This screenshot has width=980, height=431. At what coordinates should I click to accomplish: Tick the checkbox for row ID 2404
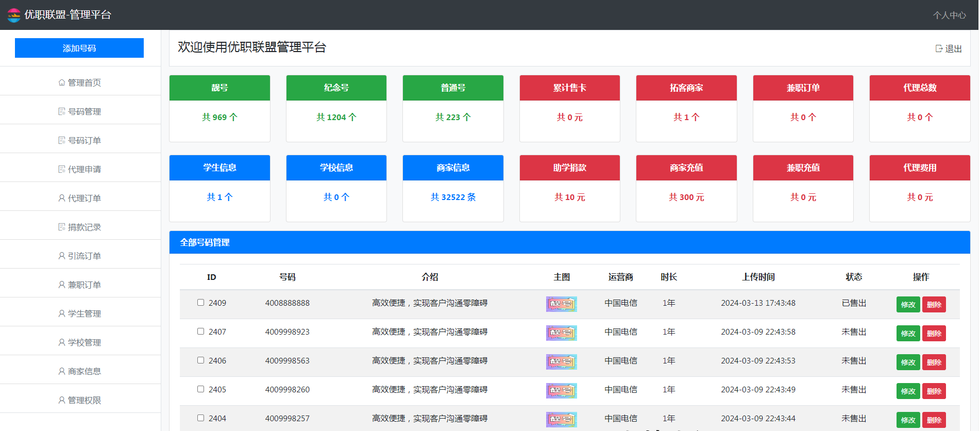200,418
